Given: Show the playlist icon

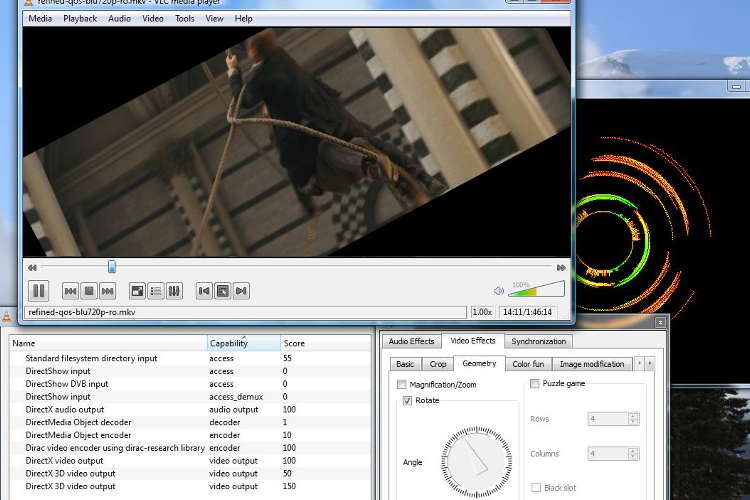Looking at the screenshot, I should tap(156, 291).
